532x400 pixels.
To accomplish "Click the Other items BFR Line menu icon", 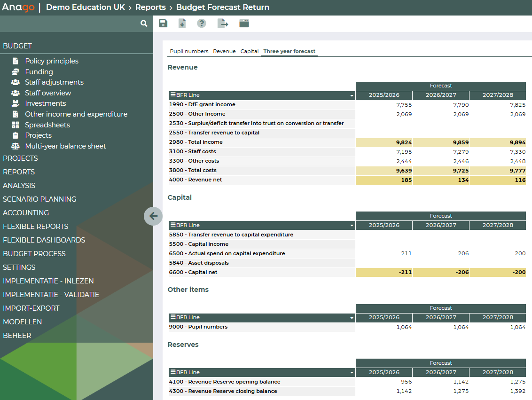I will (x=173, y=317).
